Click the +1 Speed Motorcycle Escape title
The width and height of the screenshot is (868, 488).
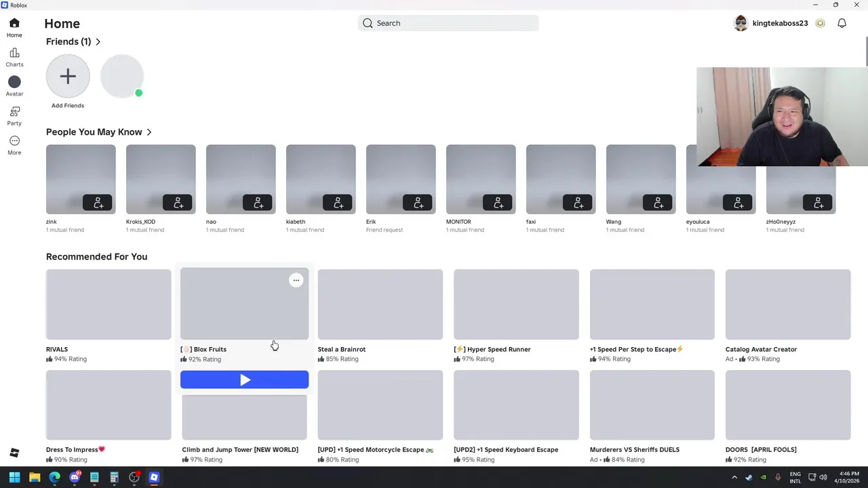click(376, 449)
